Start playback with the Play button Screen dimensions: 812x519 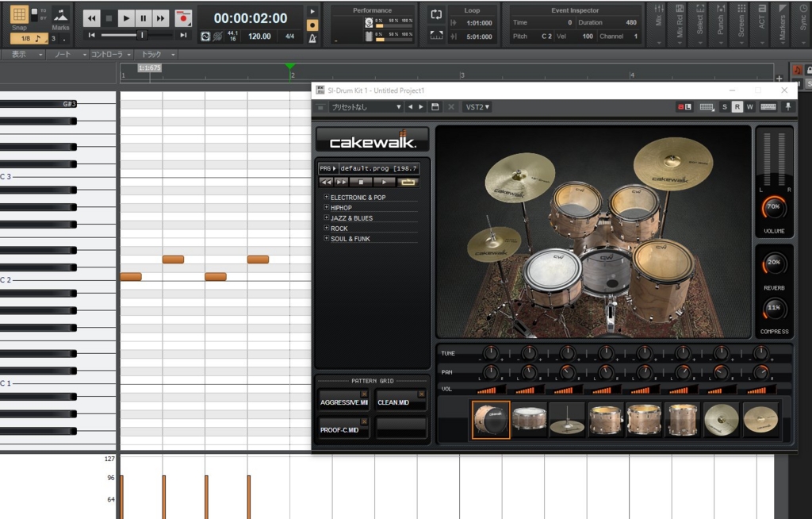click(x=126, y=19)
